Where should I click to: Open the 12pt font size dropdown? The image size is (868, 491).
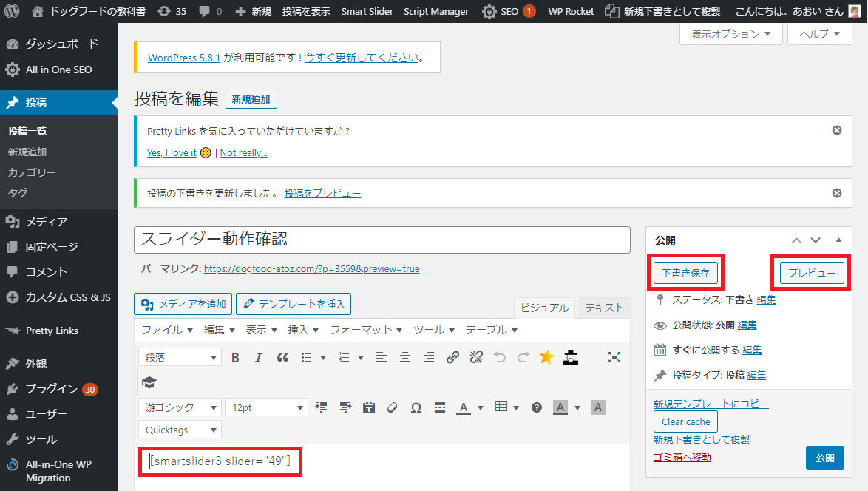(x=266, y=407)
